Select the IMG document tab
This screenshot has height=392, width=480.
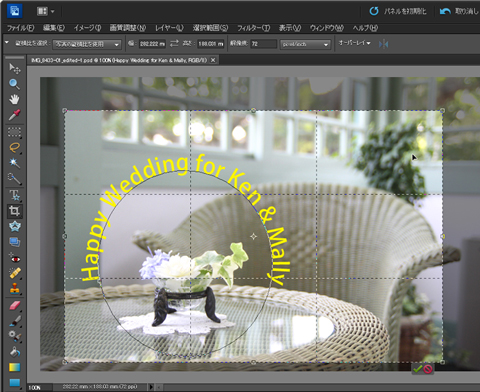pos(119,60)
